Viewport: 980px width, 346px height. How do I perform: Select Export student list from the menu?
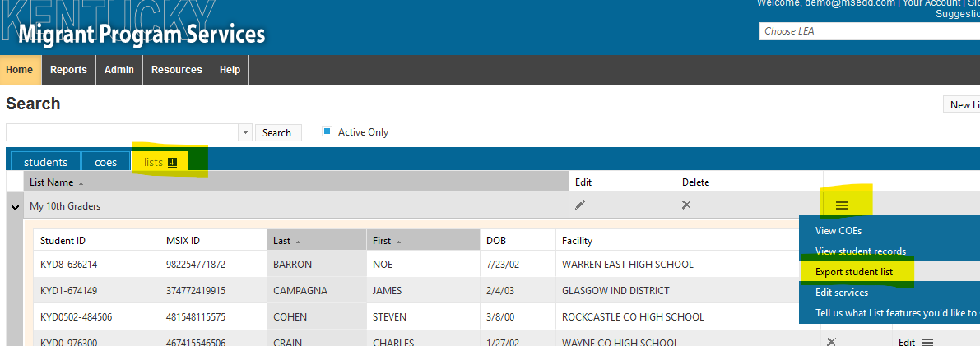(853, 272)
